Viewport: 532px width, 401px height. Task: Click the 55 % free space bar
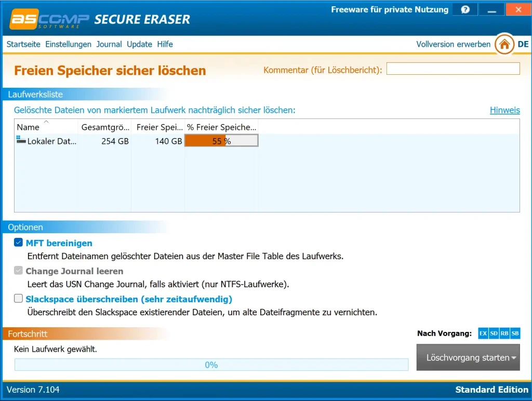click(x=221, y=141)
